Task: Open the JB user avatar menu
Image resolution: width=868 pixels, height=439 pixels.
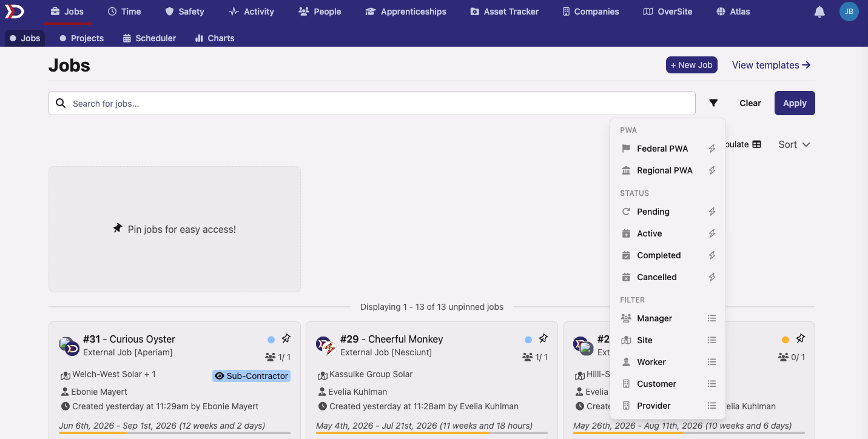Action: click(x=849, y=12)
